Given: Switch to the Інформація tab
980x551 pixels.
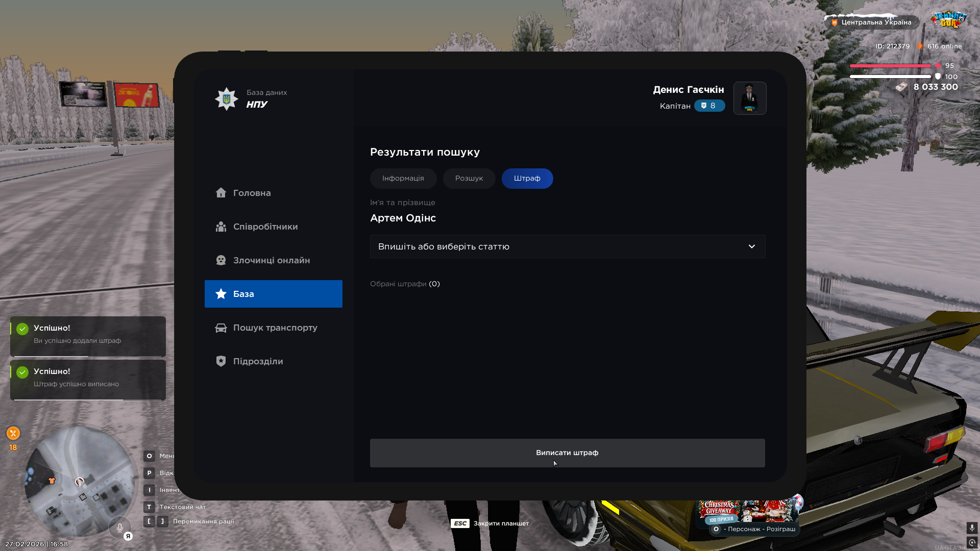Looking at the screenshot, I should (x=403, y=179).
